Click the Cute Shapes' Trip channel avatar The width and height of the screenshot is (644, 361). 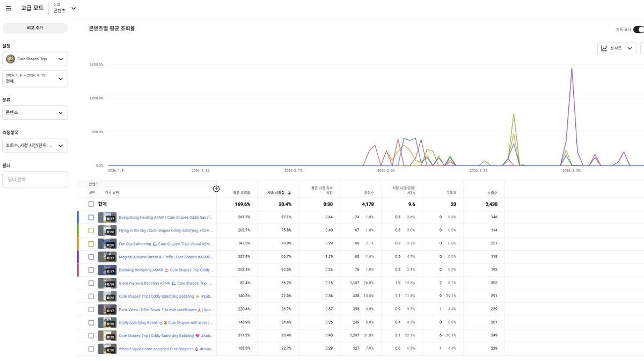coord(10,59)
